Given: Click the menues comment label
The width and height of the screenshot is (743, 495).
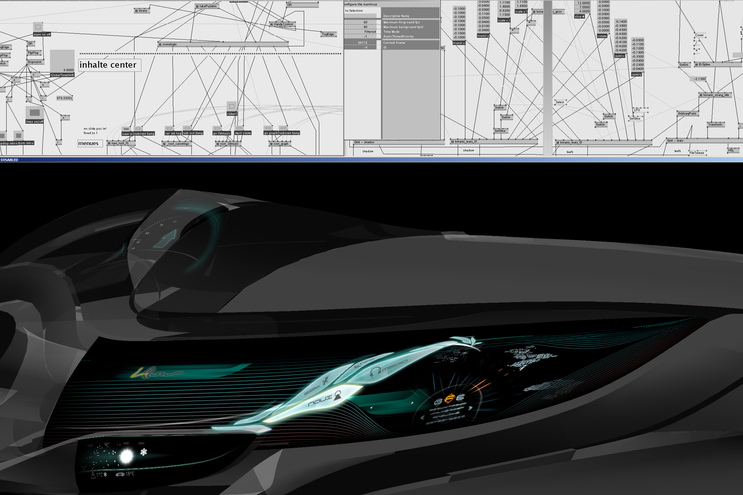Looking at the screenshot, I should [91, 143].
